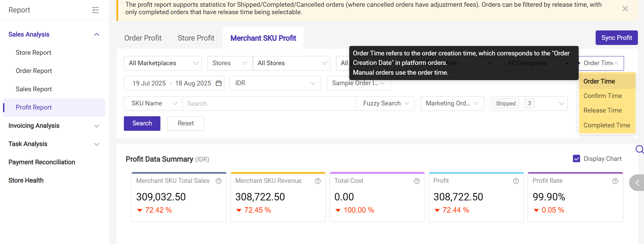Image resolution: width=644 pixels, height=244 pixels.
Task: Click the Total Cost help icon
Action: 417,181
